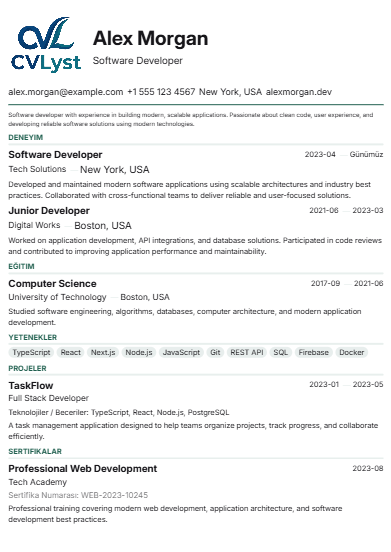
Task: Select the alex.morgan@example.com email address
Action: click(x=66, y=92)
